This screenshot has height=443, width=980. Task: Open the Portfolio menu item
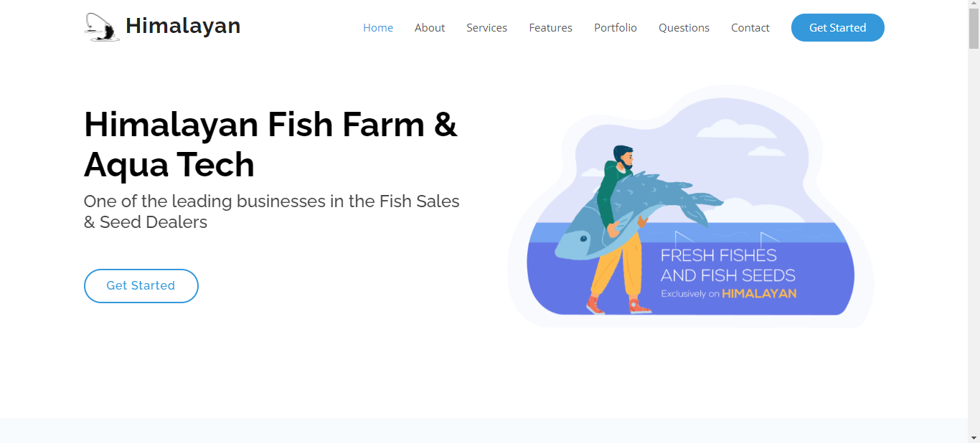pos(616,28)
